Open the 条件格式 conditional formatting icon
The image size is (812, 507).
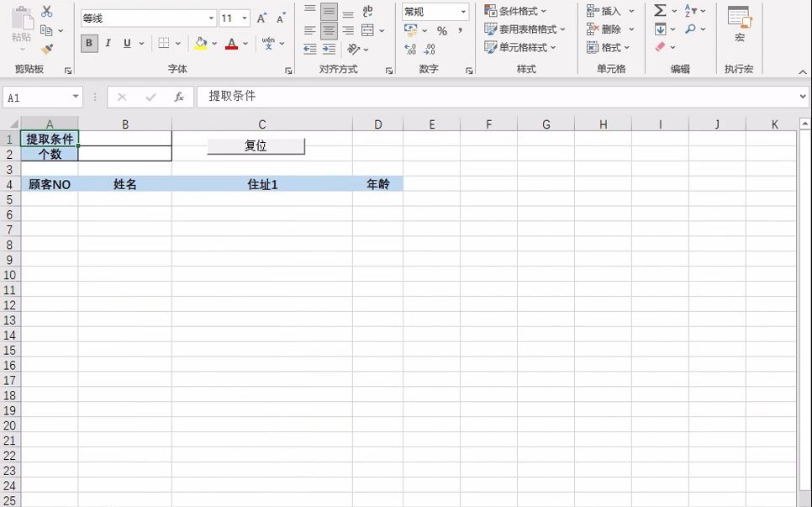515,9
